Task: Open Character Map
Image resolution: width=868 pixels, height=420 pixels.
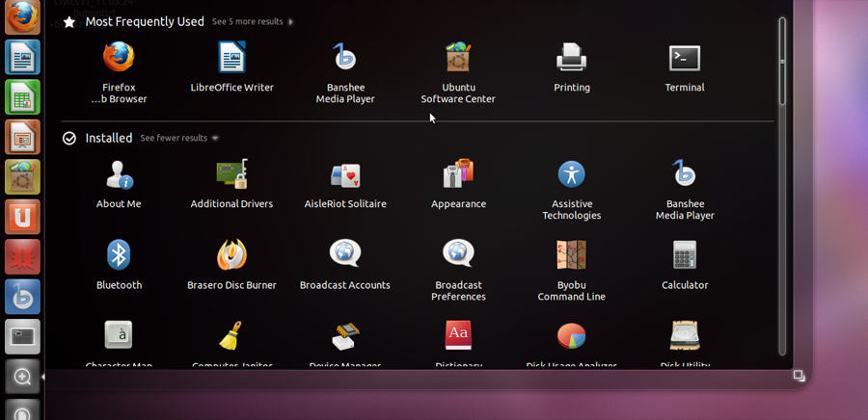Action: [x=119, y=344]
